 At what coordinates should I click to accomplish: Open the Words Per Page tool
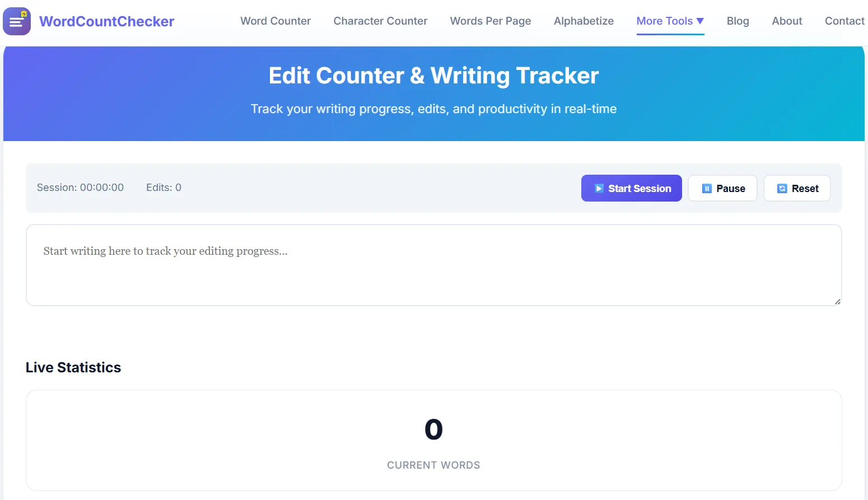click(x=491, y=21)
